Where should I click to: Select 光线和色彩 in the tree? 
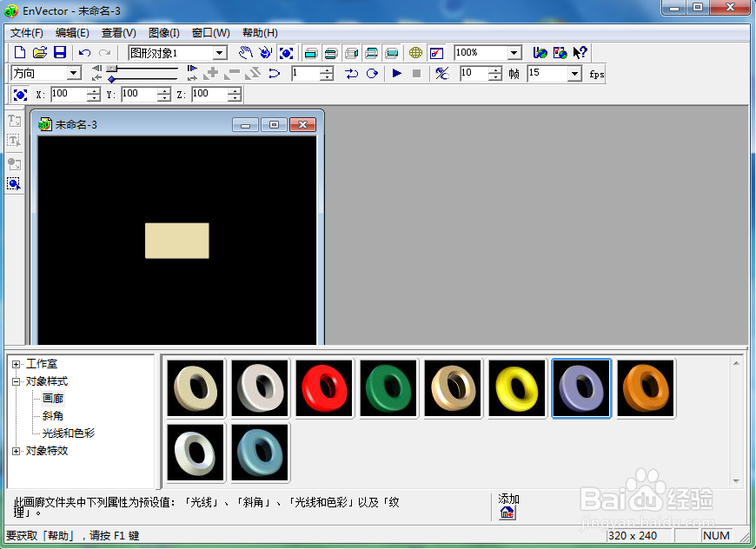69,433
